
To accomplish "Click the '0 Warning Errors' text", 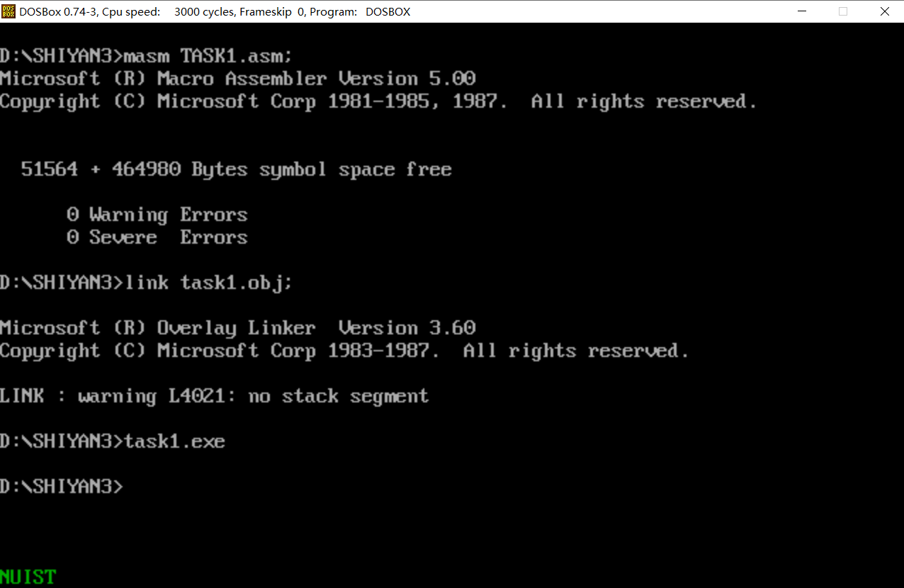I will point(157,215).
